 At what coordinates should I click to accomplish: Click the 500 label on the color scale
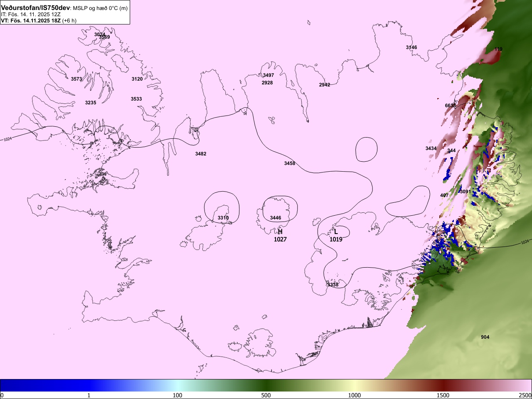(x=266, y=395)
